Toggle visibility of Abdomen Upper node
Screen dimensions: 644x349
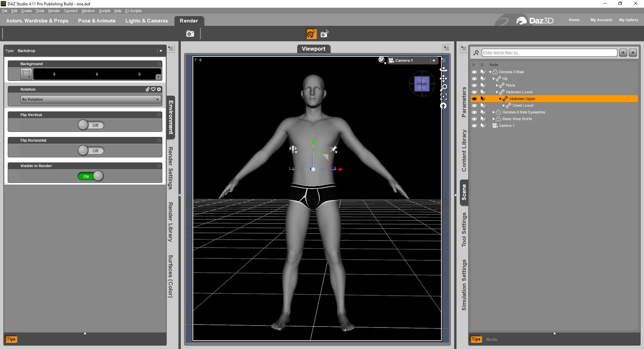point(474,99)
